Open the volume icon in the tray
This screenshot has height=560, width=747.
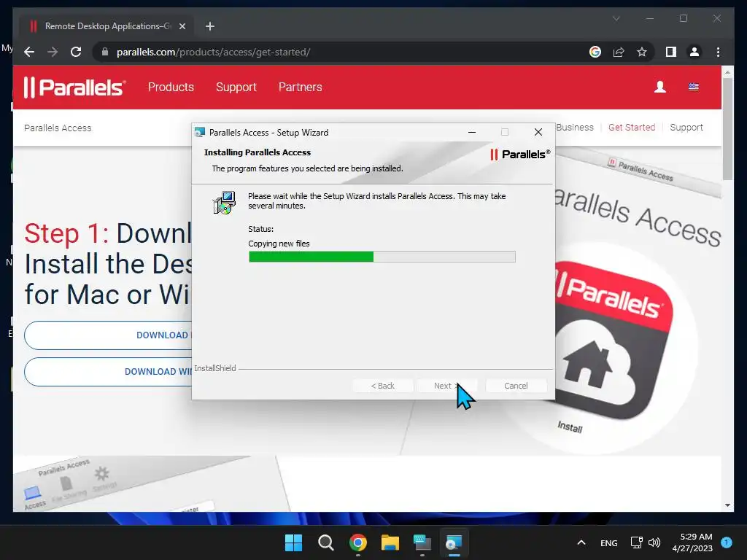[x=654, y=542]
